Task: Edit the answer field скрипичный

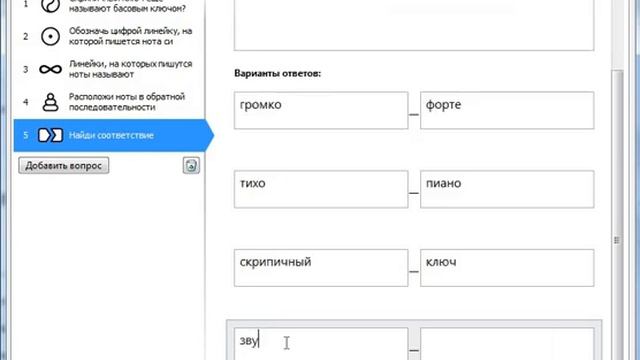Action: tap(321, 268)
